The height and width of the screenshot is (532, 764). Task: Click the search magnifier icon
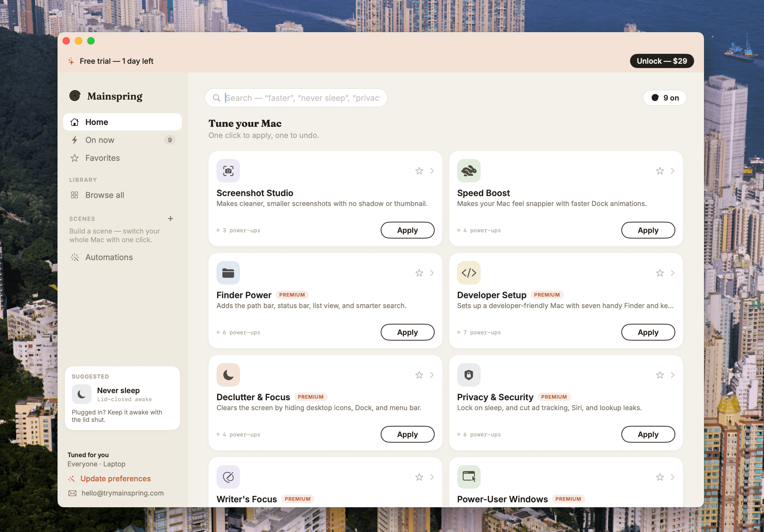217,98
